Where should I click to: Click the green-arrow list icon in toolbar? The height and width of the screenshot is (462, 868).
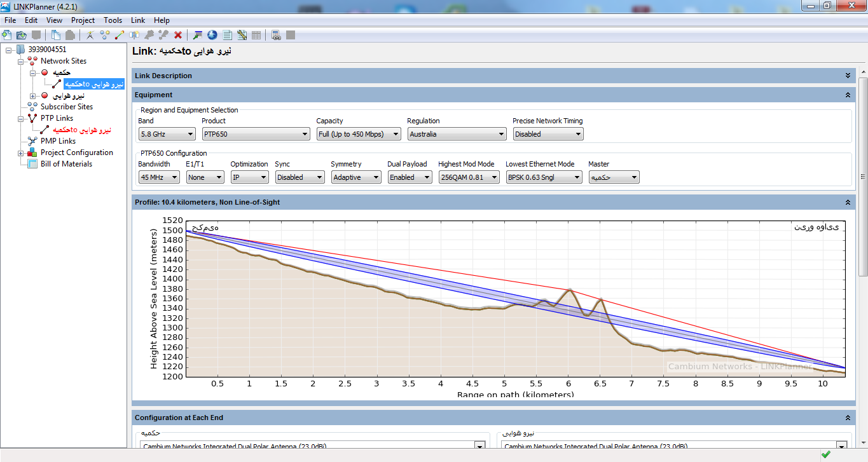pyautogui.click(x=198, y=35)
